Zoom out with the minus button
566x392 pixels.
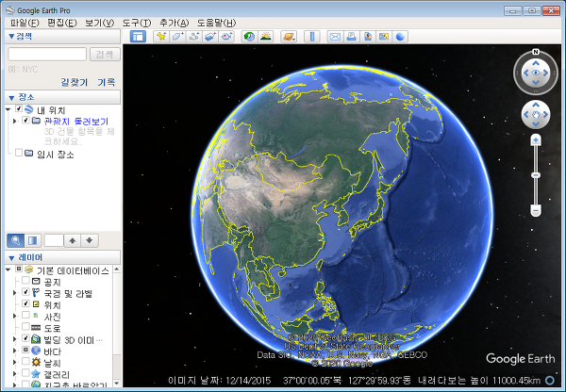click(536, 210)
